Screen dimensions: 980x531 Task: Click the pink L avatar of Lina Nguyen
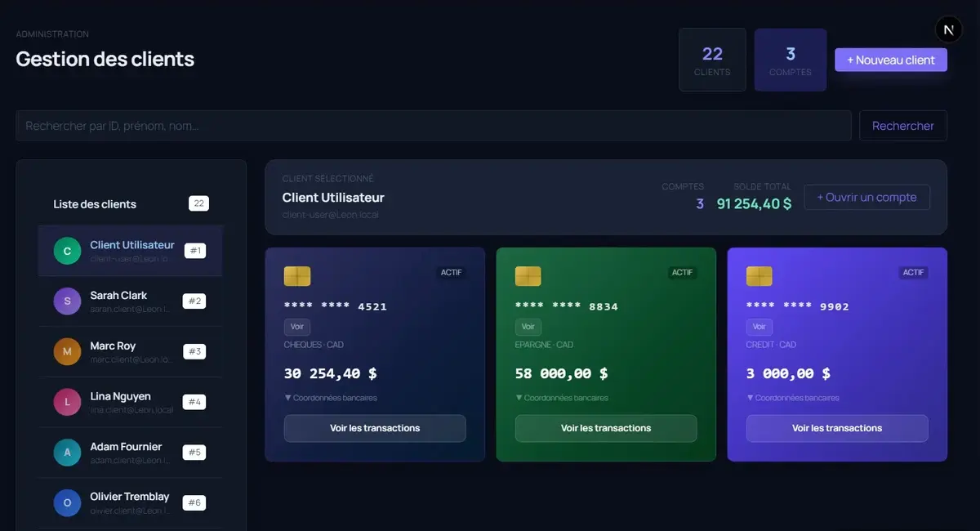[x=67, y=402]
